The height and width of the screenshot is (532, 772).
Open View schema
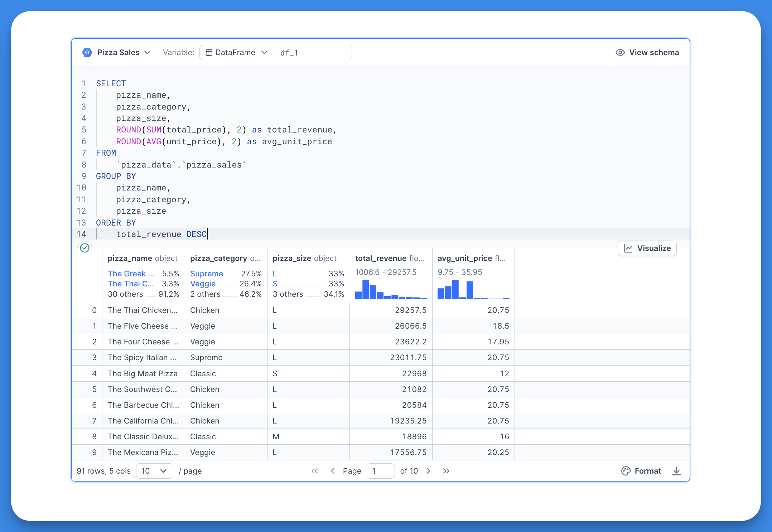tap(647, 52)
